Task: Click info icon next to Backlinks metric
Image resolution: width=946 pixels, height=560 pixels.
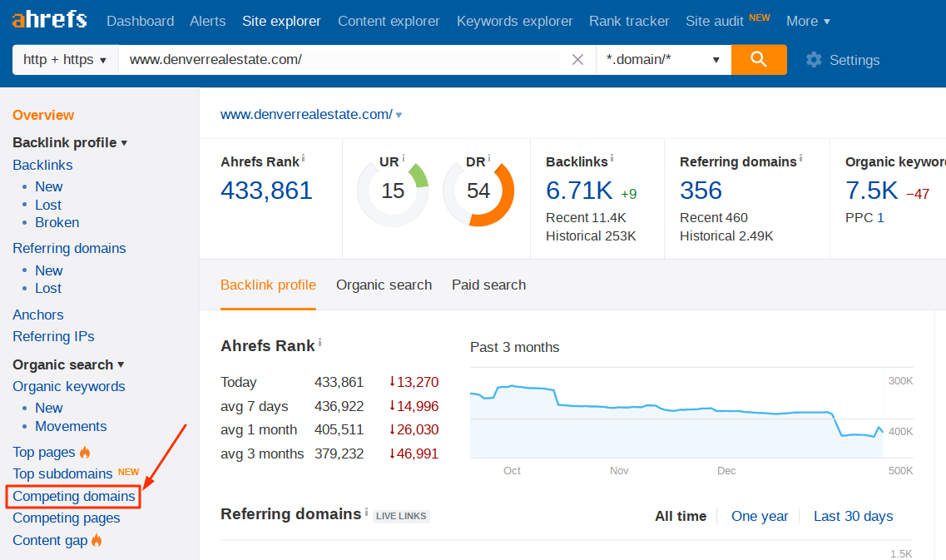Action: click(x=612, y=158)
